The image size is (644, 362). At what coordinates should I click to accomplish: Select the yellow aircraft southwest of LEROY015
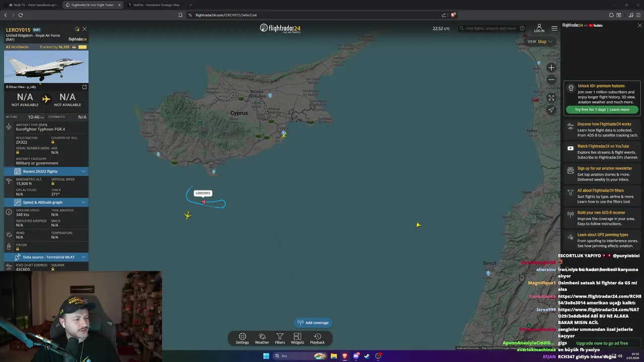coord(188,215)
